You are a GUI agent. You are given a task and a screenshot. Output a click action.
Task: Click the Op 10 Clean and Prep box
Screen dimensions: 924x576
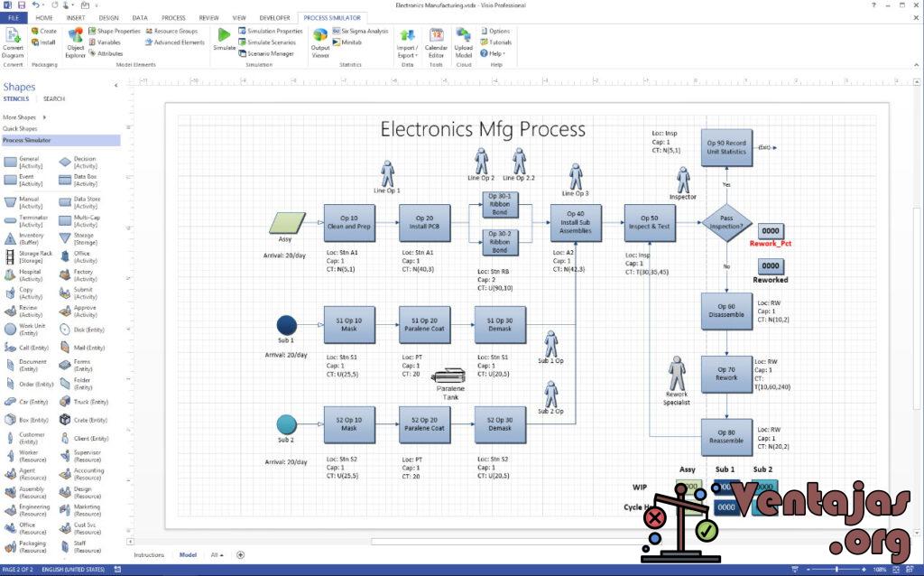click(349, 223)
